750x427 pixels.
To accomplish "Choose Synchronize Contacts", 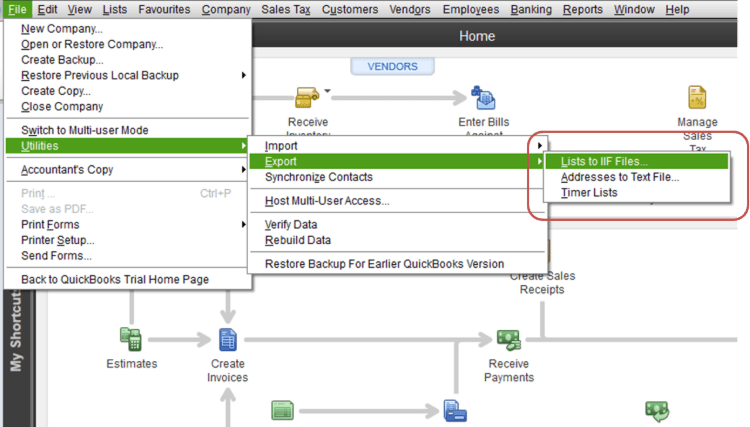I will click(319, 177).
